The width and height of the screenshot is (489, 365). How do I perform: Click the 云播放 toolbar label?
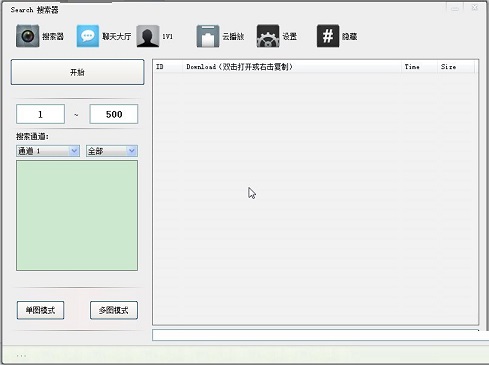click(233, 36)
